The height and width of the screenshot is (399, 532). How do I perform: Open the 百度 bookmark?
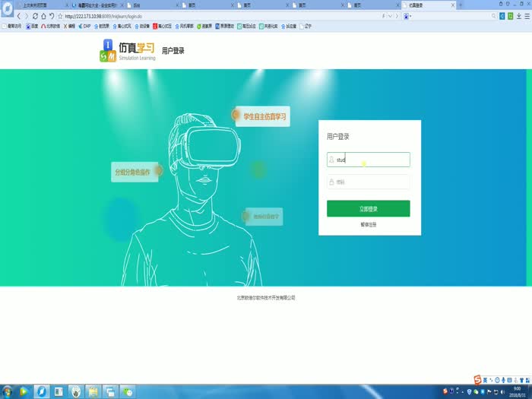(33, 26)
